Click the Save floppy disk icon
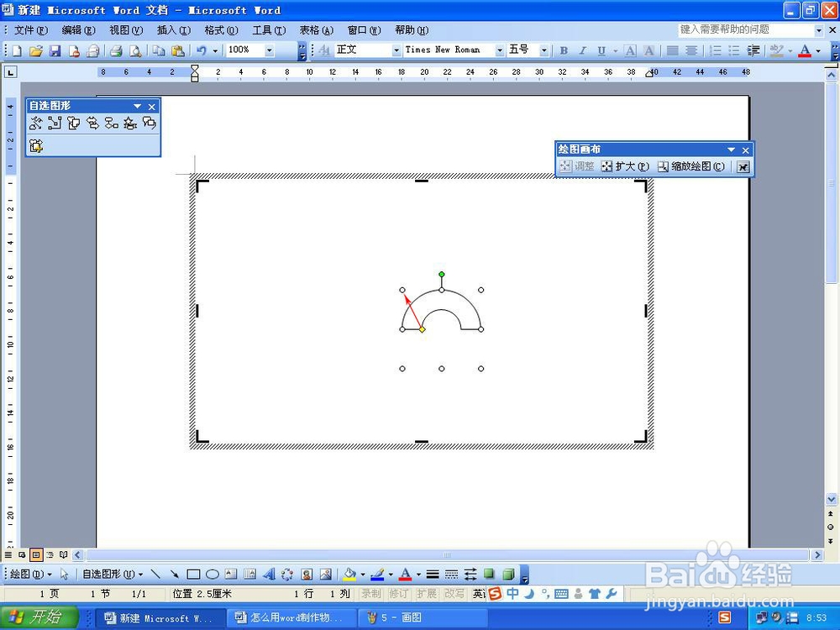Viewport: 840px width, 630px height. 55,51
